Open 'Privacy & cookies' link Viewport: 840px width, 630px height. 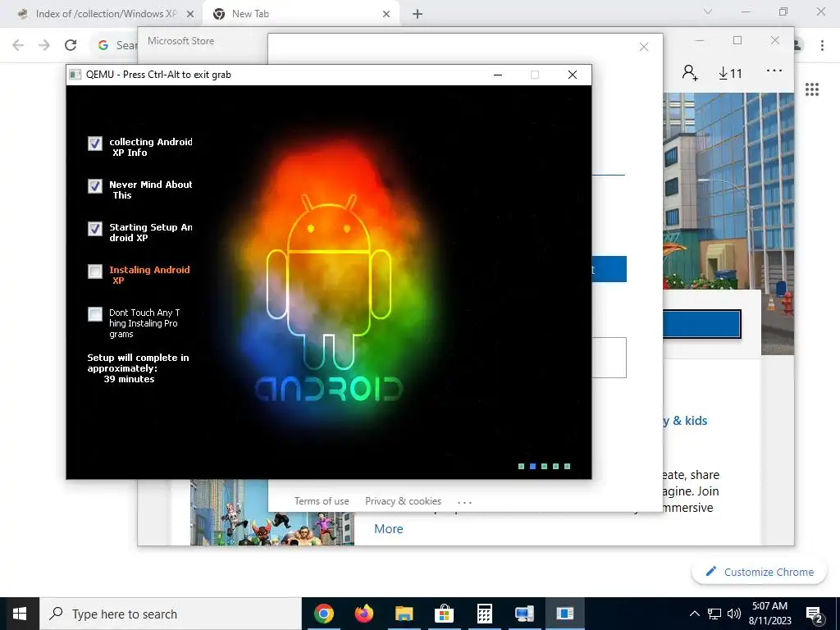coord(403,501)
